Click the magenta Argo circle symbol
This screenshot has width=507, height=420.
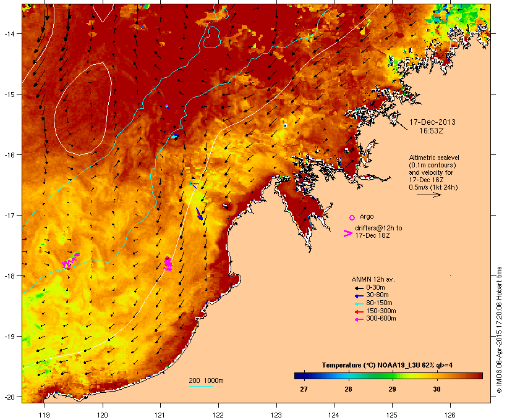coord(352,217)
